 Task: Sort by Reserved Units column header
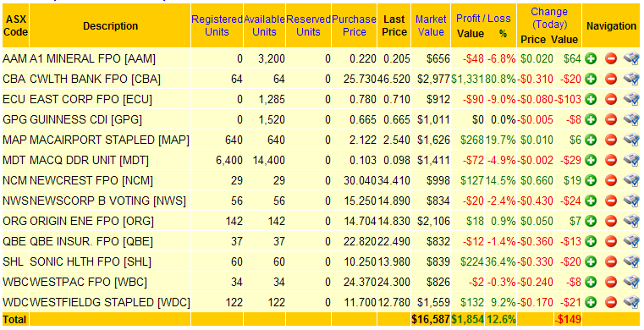308,25
